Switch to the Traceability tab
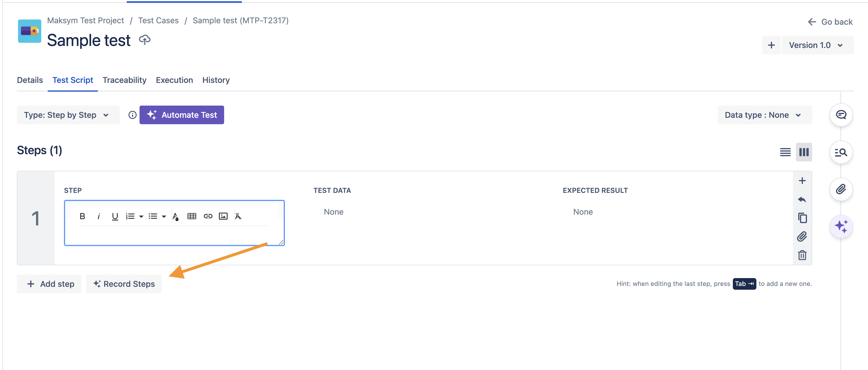The width and height of the screenshot is (868, 370). click(x=124, y=80)
